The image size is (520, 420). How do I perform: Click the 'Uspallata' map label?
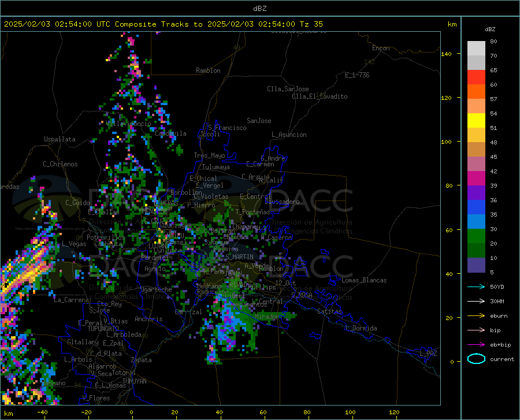tap(60, 139)
